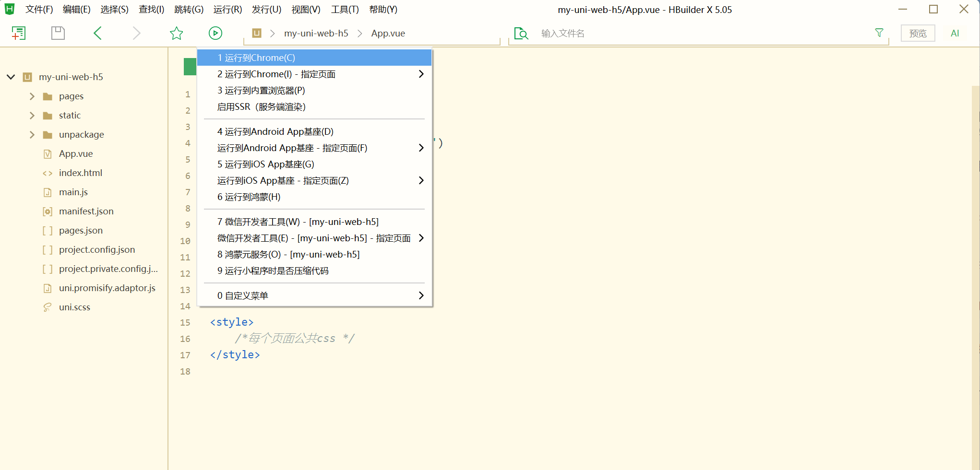Open the 编辑(E) menu
The image size is (980, 470).
[77, 10]
